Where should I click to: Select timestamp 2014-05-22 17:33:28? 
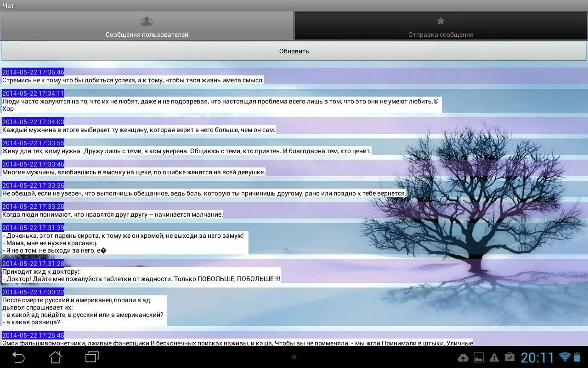point(33,207)
